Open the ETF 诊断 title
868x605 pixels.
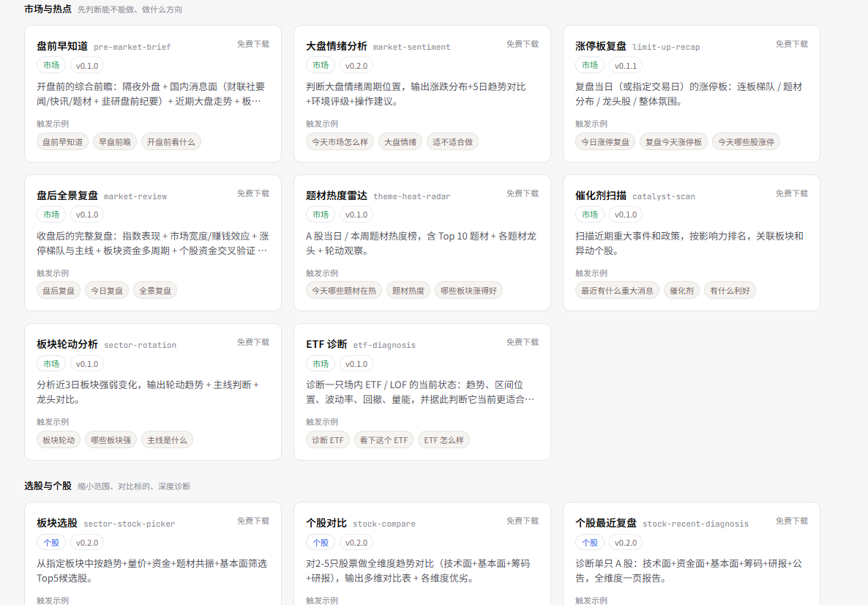coord(326,344)
